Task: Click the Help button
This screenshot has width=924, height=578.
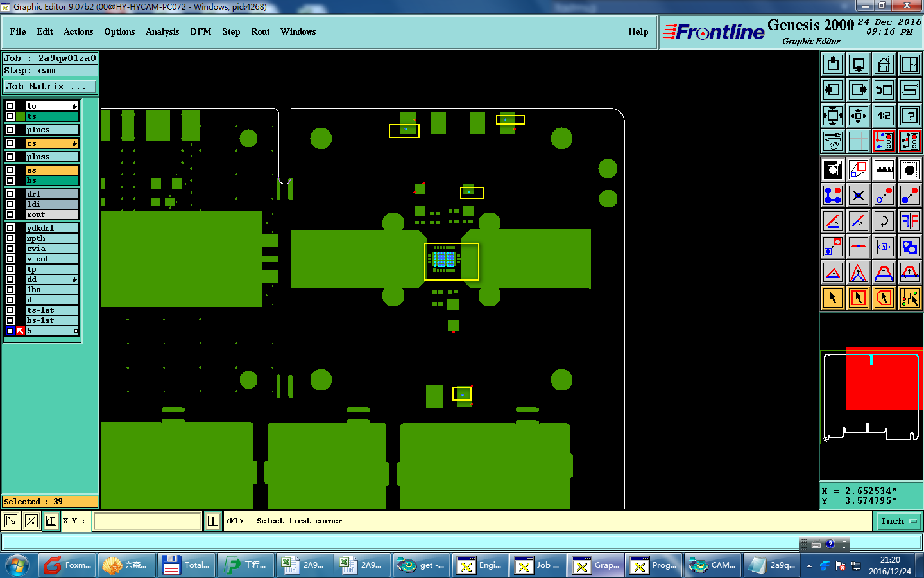Action: tap(638, 31)
